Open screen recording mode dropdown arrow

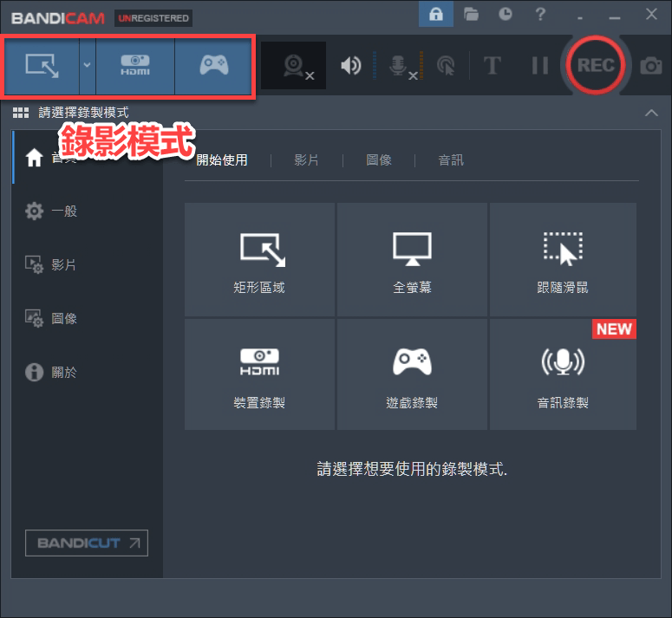[x=87, y=66]
